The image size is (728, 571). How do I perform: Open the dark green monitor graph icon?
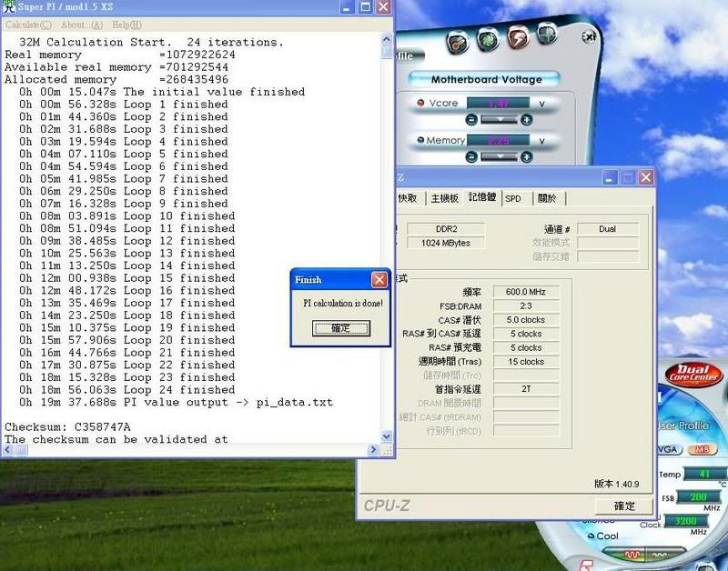pos(547,35)
